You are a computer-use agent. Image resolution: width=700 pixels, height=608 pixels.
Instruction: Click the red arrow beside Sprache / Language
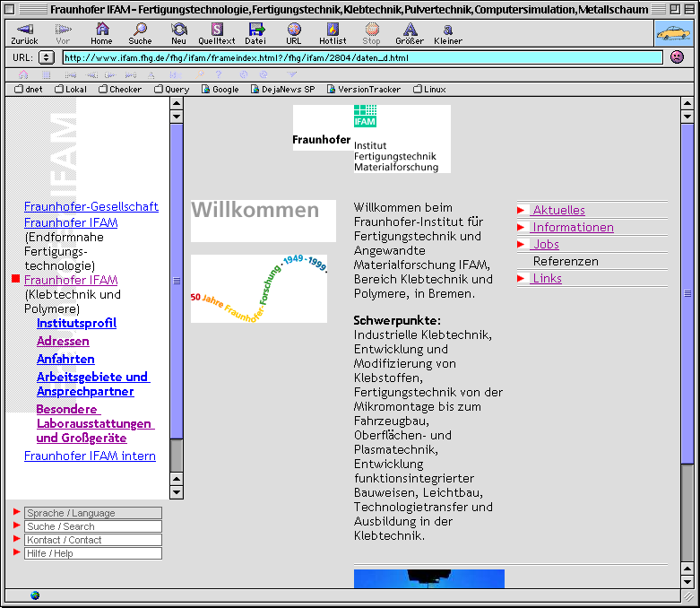point(17,511)
